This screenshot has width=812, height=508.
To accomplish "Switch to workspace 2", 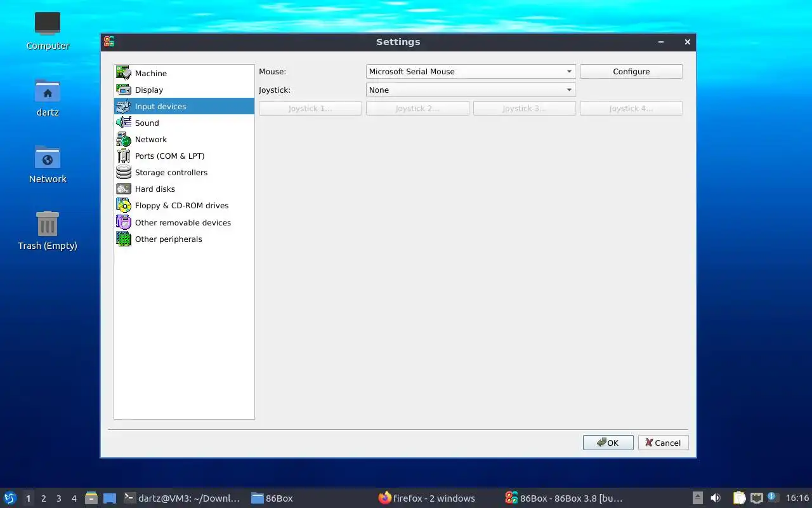I will [44, 498].
